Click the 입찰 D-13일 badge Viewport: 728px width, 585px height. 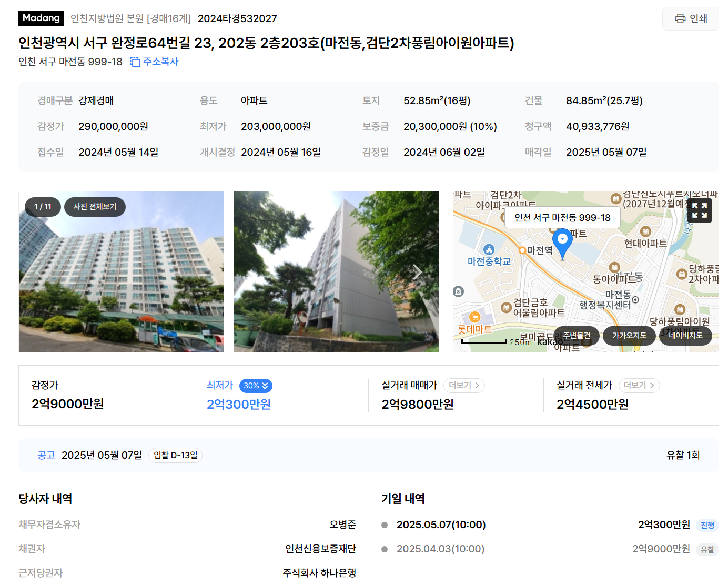[x=176, y=455]
